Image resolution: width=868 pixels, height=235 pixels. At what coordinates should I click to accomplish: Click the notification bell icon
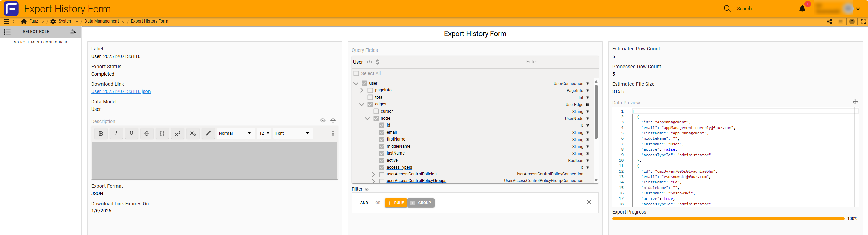tap(802, 9)
